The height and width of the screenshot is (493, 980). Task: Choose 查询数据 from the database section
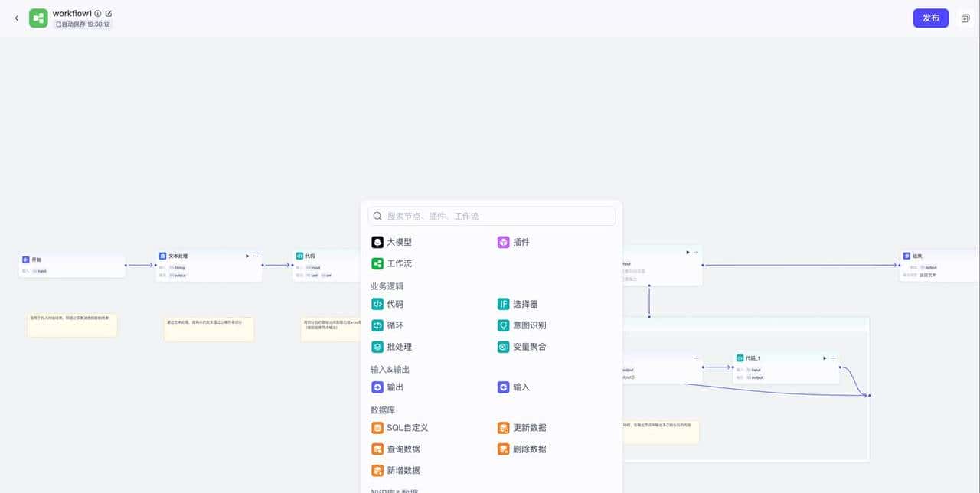403,449
